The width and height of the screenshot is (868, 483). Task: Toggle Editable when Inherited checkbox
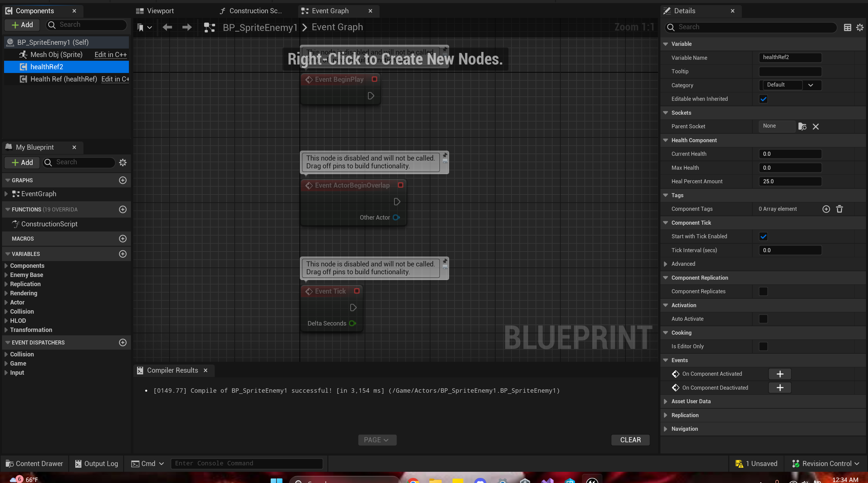point(763,99)
